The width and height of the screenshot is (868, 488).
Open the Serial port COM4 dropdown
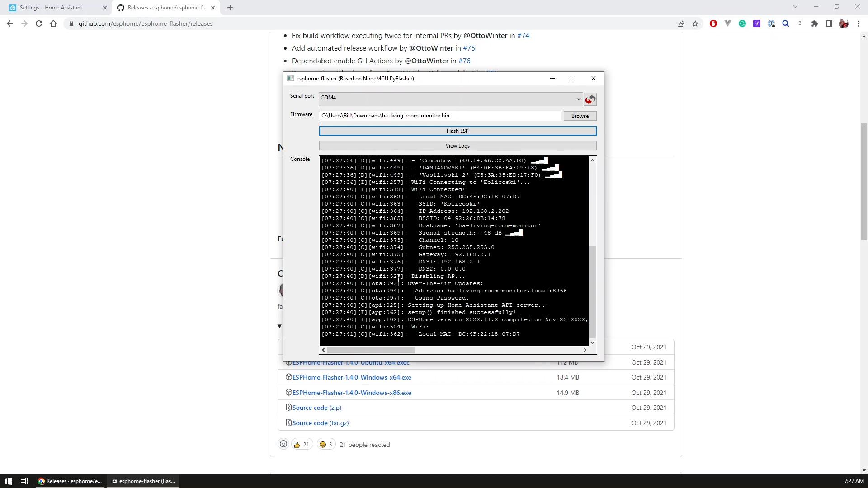(x=451, y=99)
